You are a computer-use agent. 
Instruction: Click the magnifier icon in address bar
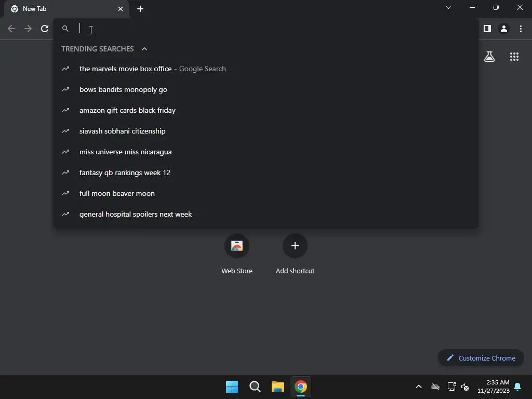click(x=65, y=29)
